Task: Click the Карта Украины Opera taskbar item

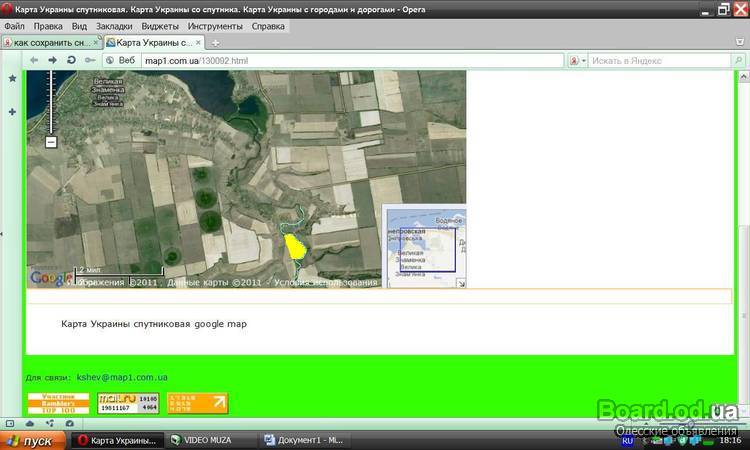Action: [118, 440]
